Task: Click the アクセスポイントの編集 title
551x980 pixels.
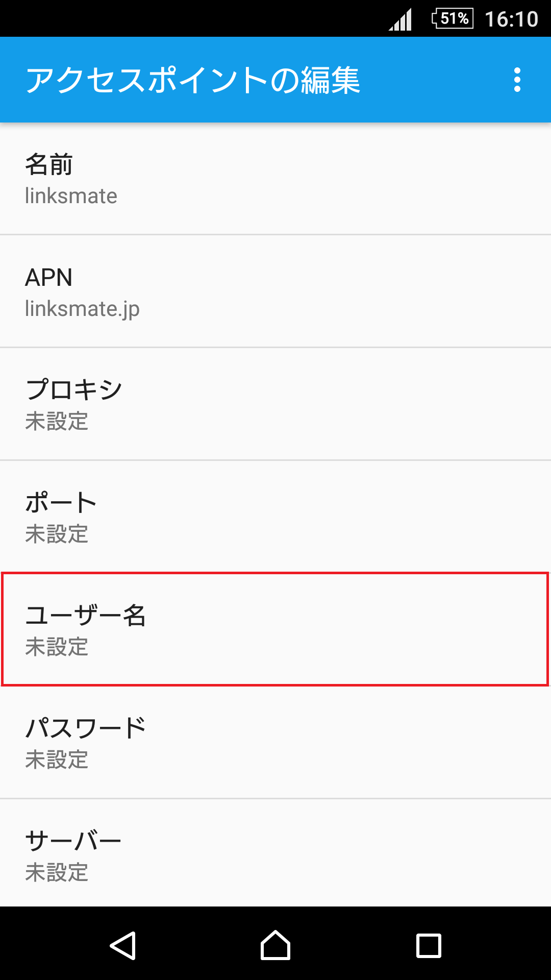Action: coord(193,81)
